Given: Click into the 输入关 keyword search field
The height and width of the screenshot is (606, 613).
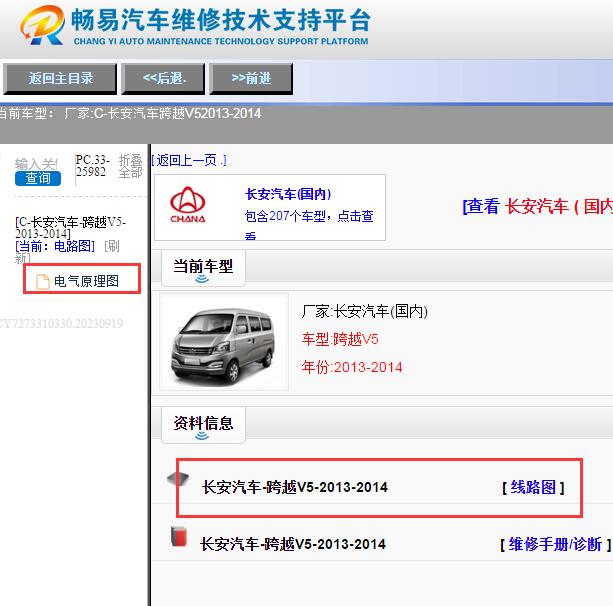Looking at the screenshot, I should (36, 163).
